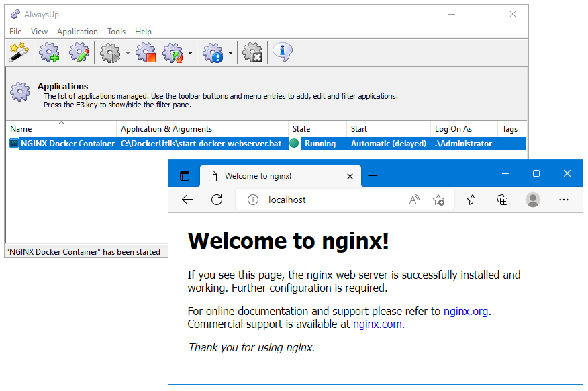Click the Read Aloud icon in address bar
Viewport: 588px width, 391px height.
[414, 200]
